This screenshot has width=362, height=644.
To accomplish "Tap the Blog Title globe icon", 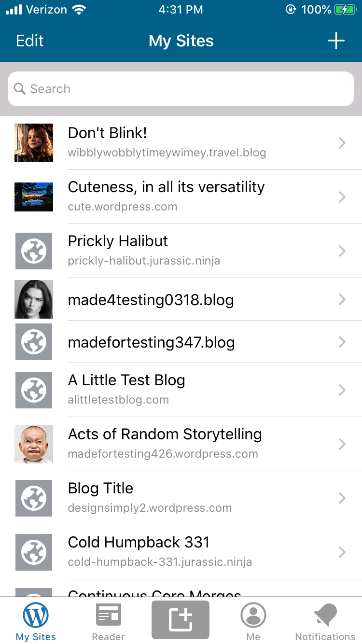I will 34,498.
